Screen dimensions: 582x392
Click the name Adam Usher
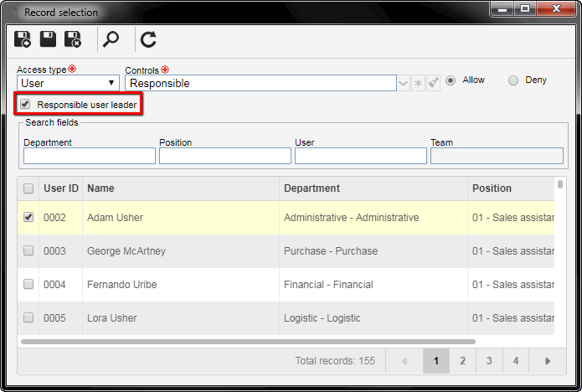point(115,218)
